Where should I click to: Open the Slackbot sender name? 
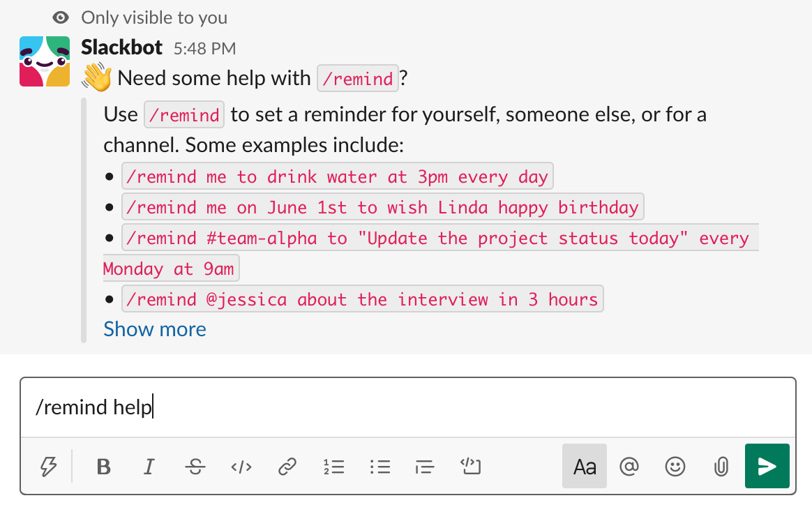tap(122, 47)
